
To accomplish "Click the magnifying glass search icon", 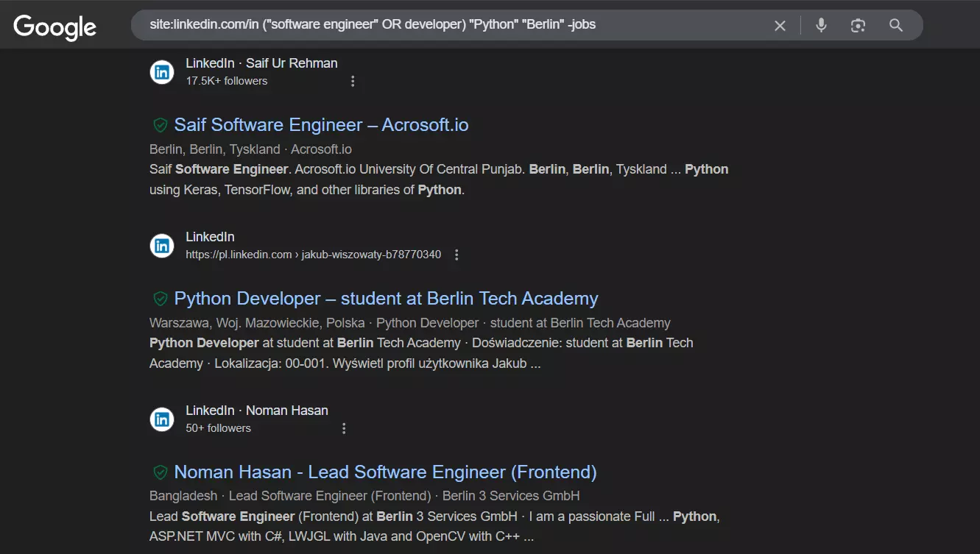I will 896,24.
